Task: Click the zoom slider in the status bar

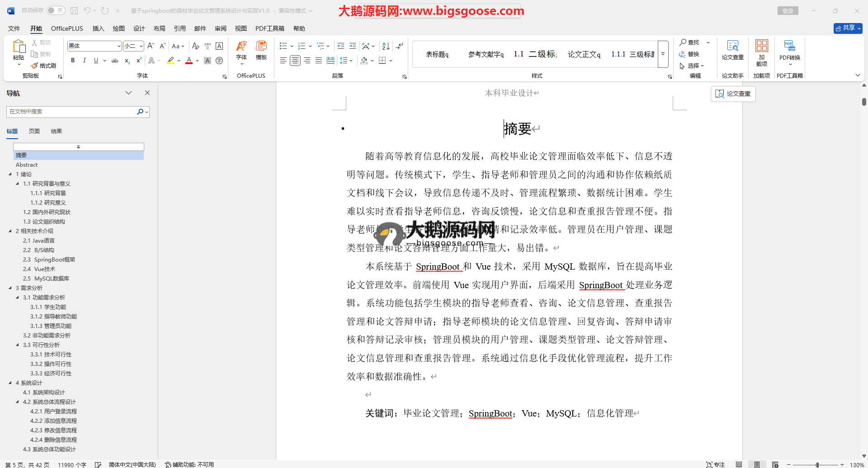Action: pyautogui.click(x=817, y=464)
